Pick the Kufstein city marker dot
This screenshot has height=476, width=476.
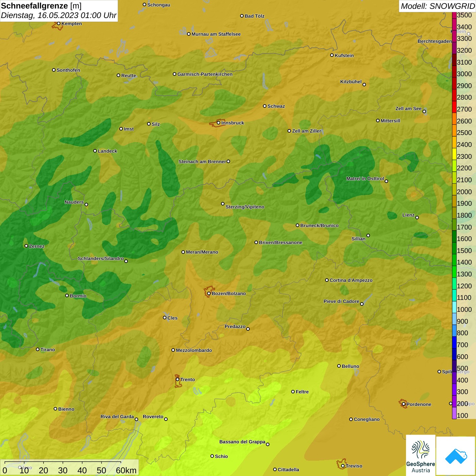332,55
